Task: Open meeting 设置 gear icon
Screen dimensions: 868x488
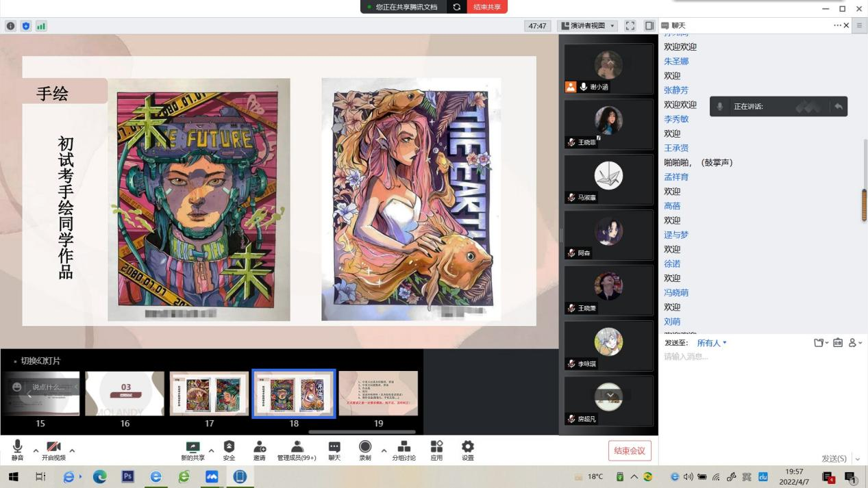Action: coord(468,450)
